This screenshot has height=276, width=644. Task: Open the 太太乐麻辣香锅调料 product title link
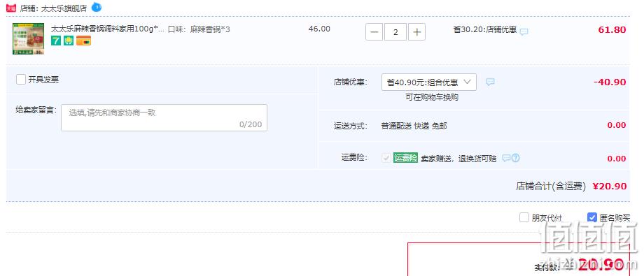108,29
